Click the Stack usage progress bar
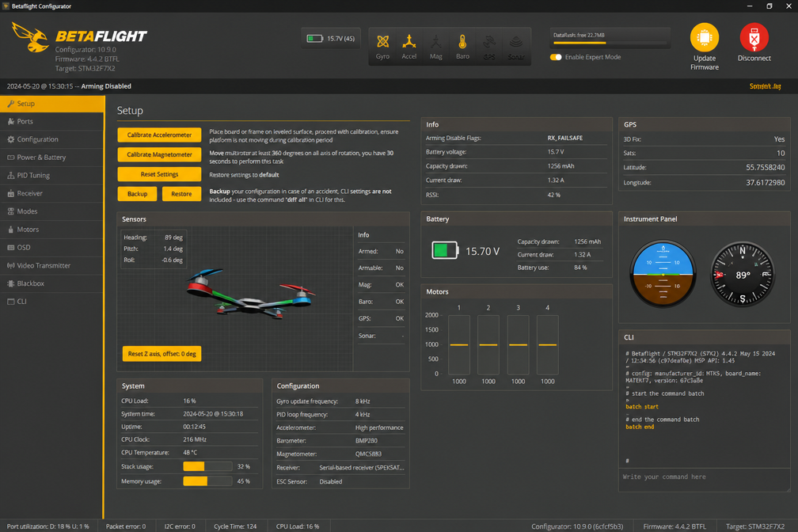Viewport: 798px width, 532px height. (x=207, y=466)
